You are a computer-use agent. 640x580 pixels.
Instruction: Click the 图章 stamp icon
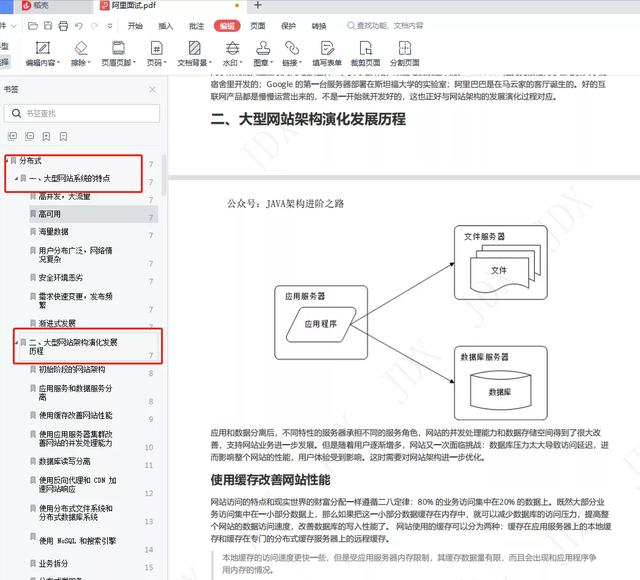coord(263,48)
